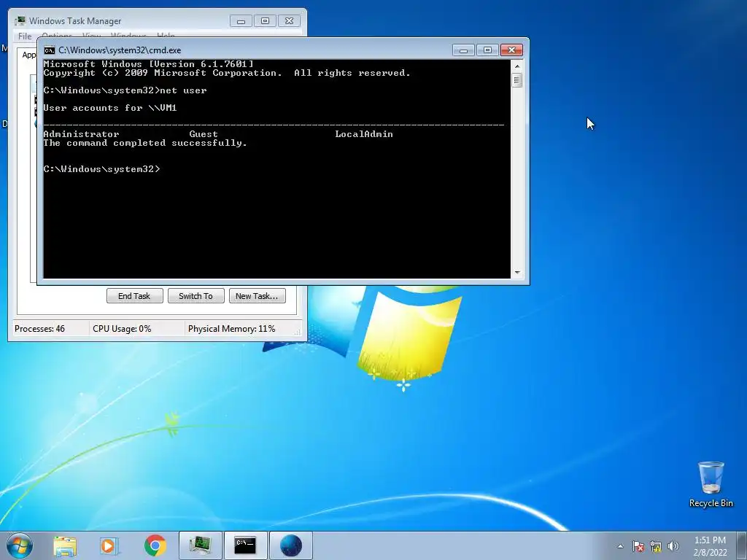Image resolution: width=747 pixels, height=560 pixels.
Task: Click the cmd window scrollbar thumb
Action: click(517, 80)
